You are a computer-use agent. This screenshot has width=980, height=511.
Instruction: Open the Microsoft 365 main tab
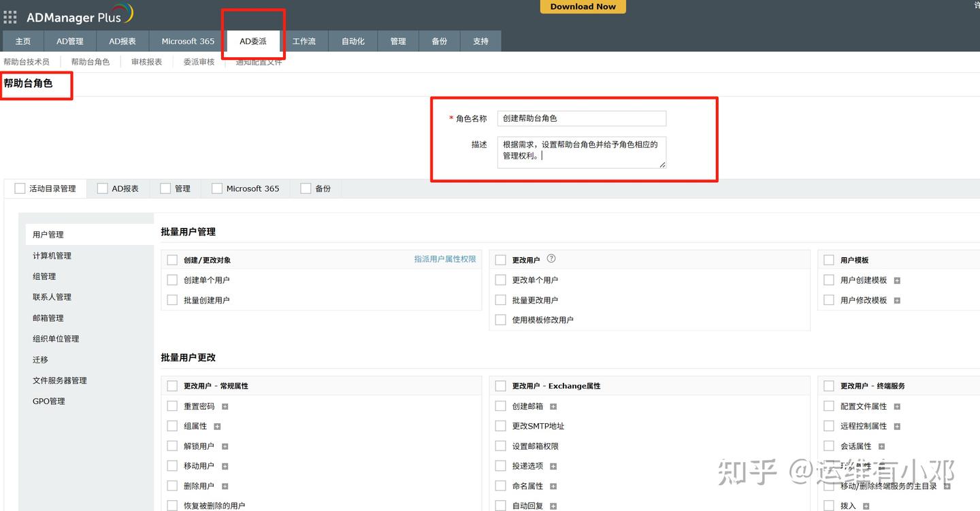click(188, 41)
